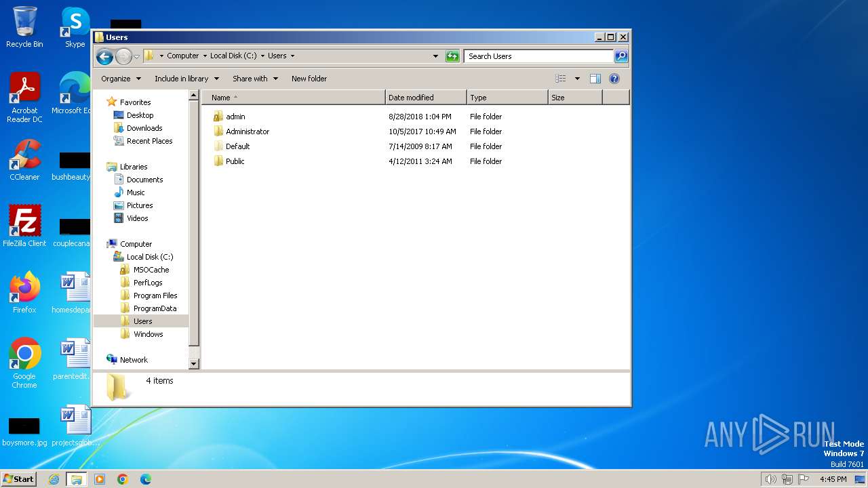Open ProgramData folder in tree
Viewport: 868px width, 488px height.
click(155, 308)
